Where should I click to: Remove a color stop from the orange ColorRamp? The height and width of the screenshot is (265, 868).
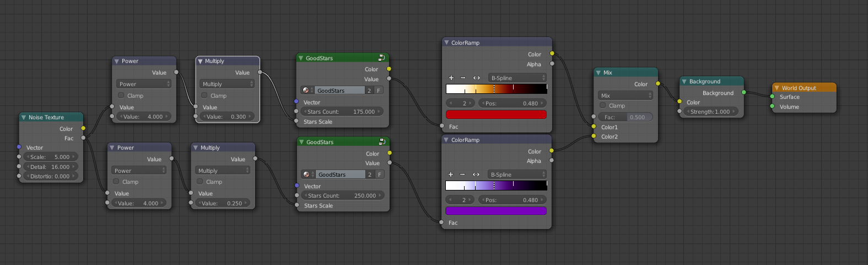click(463, 78)
